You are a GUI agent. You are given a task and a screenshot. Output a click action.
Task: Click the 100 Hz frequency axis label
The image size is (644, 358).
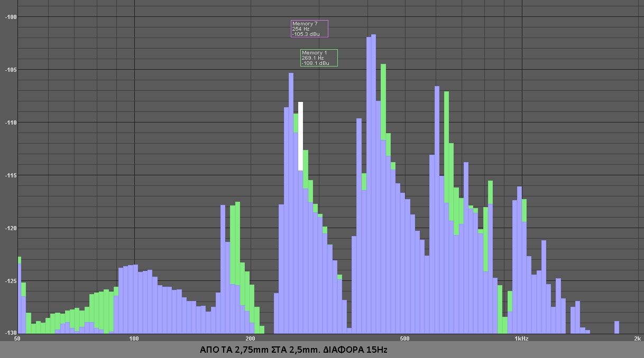[x=134, y=338]
